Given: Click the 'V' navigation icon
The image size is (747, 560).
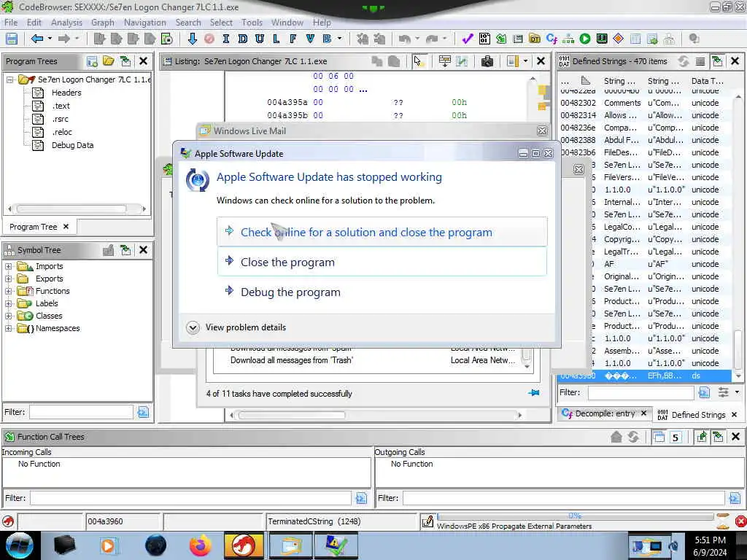Looking at the screenshot, I should coord(310,39).
